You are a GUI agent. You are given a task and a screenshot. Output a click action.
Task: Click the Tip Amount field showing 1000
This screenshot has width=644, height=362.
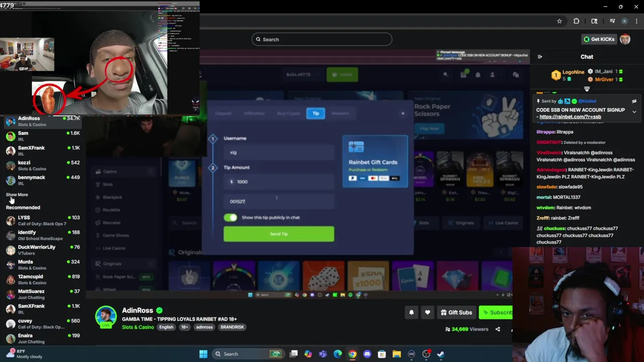pyautogui.click(x=279, y=182)
